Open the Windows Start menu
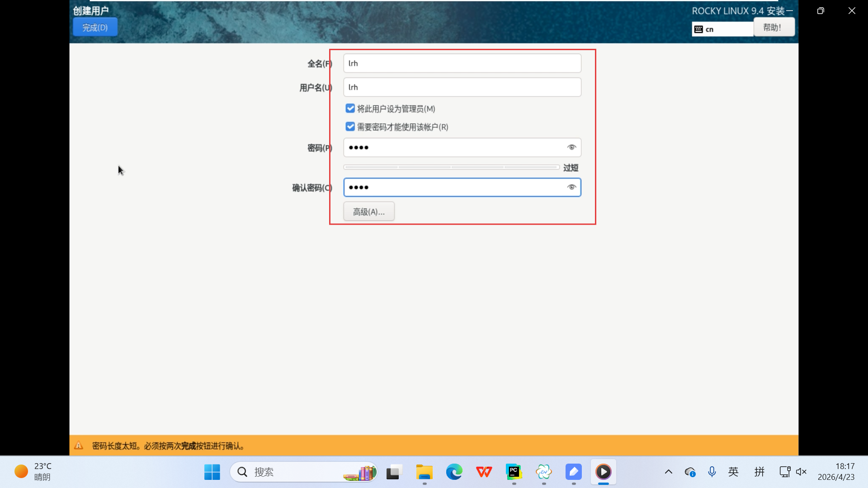The height and width of the screenshot is (488, 868). point(212,472)
